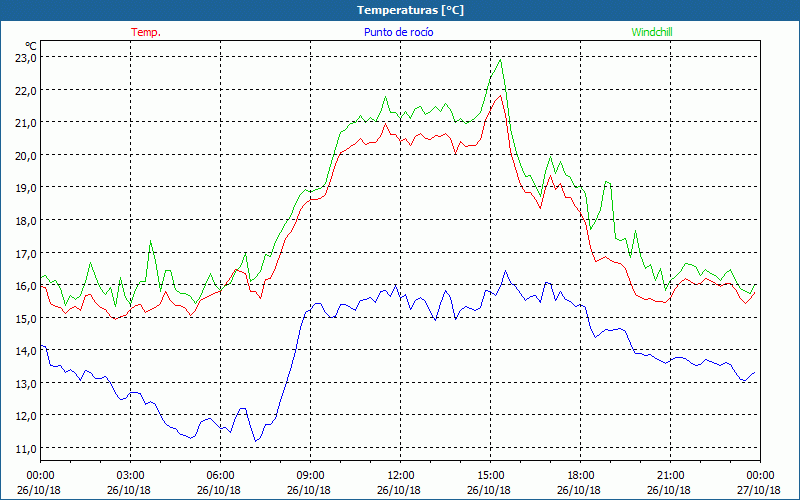Viewport: 800px width, 500px height.
Task: Click the 06:00 time axis label
Action: [x=220, y=476]
